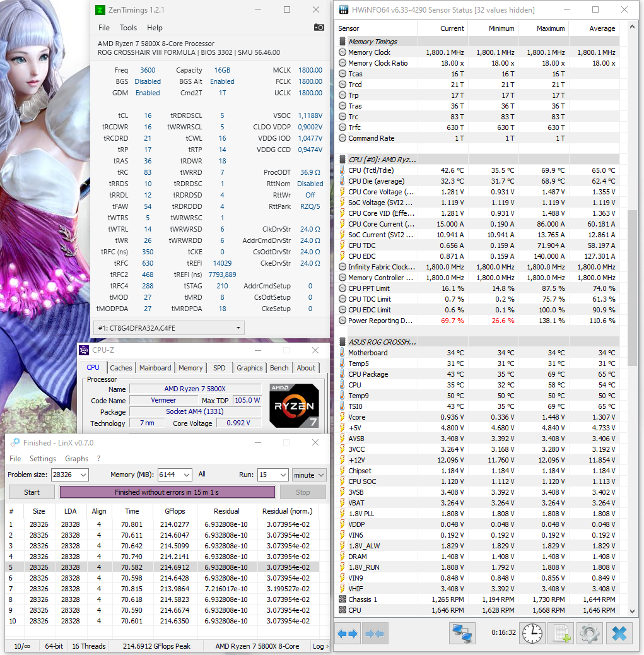
Task: Click the LinX Residual column header
Action: point(226,511)
